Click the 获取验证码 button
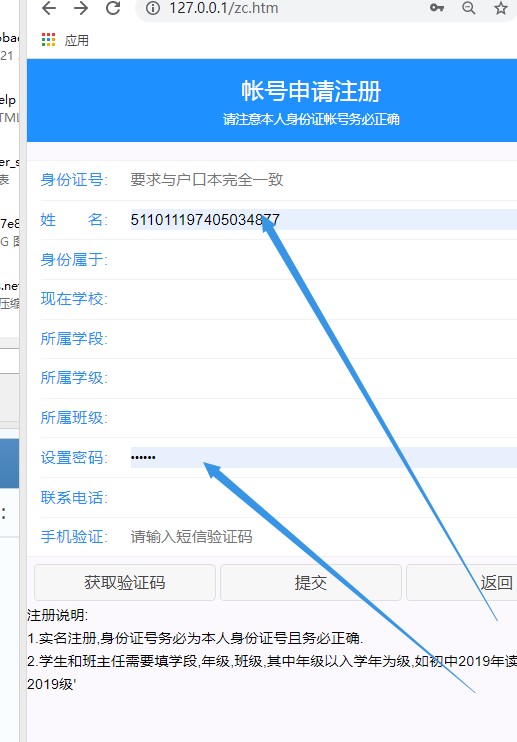The image size is (517, 742). [125, 583]
